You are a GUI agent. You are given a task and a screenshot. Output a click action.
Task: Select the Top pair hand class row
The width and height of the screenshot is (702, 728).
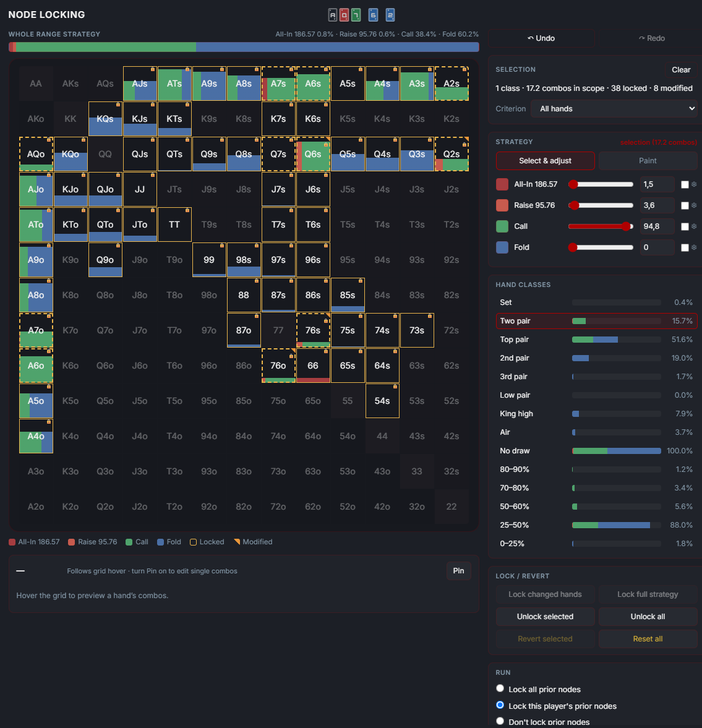[596, 340]
